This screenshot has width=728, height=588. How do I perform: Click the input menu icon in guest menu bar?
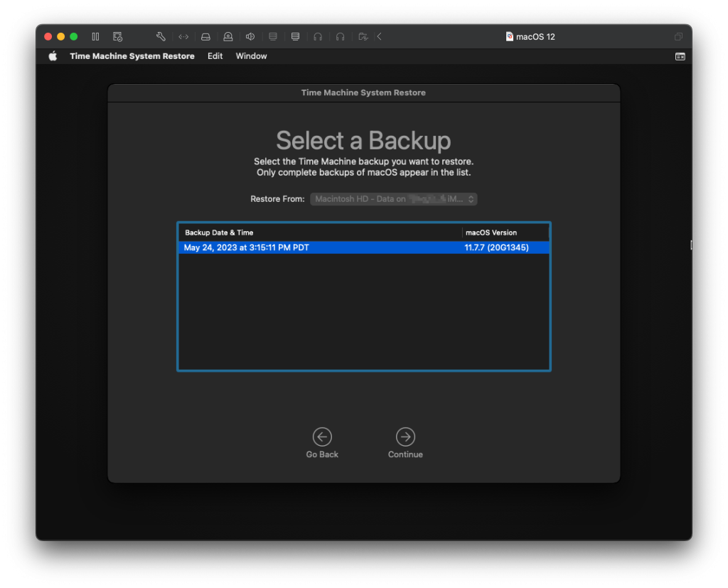pyautogui.click(x=680, y=57)
